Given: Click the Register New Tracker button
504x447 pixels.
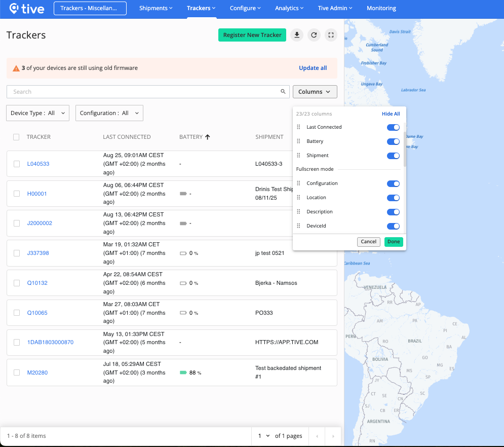Looking at the screenshot, I should coord(252,35).
